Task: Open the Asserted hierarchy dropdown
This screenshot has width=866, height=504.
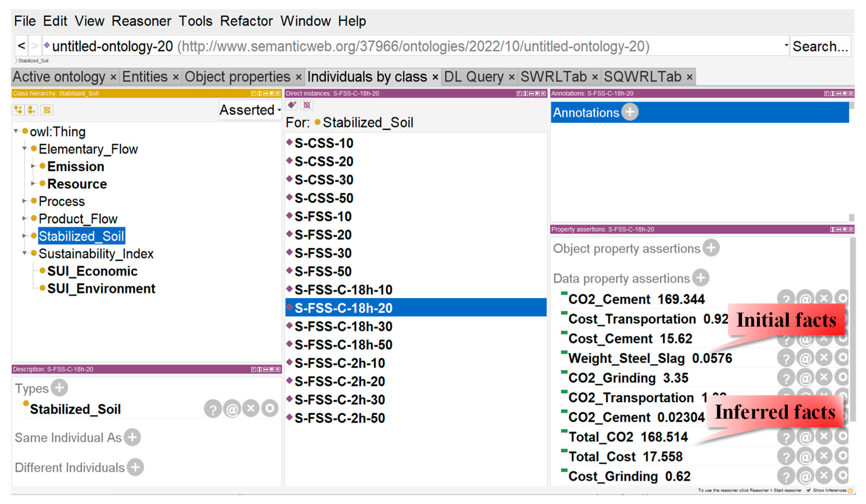Action: pyautogui.click(x=250, y=110)
